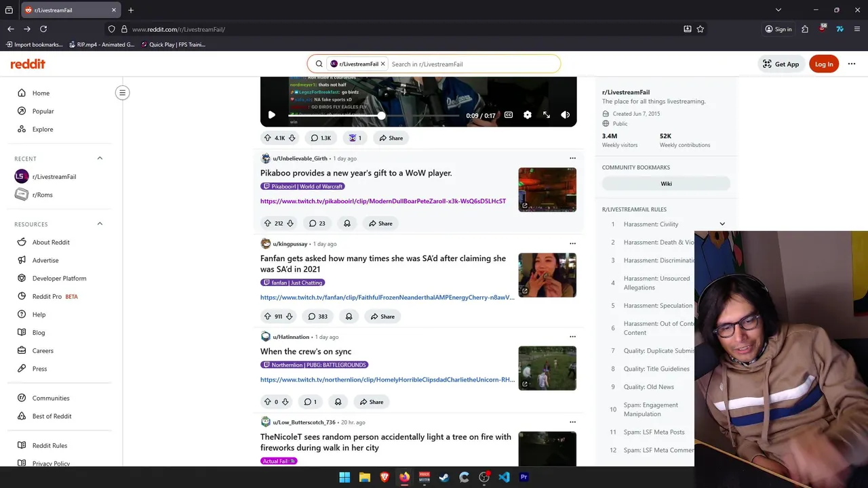Image resolution: width=868 pixels, height=488 pixels.
Task: Share the Northernlion PUBG post
Action: [x=372, y=402]
